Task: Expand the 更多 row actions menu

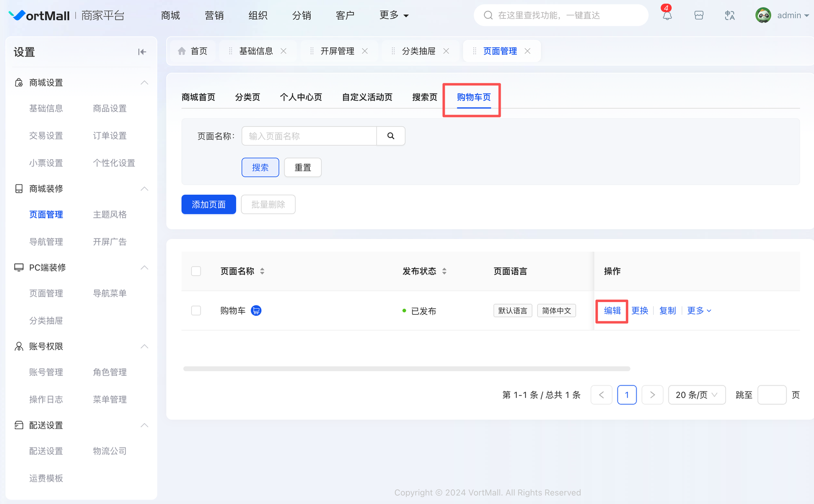Action: pos(699,311)
